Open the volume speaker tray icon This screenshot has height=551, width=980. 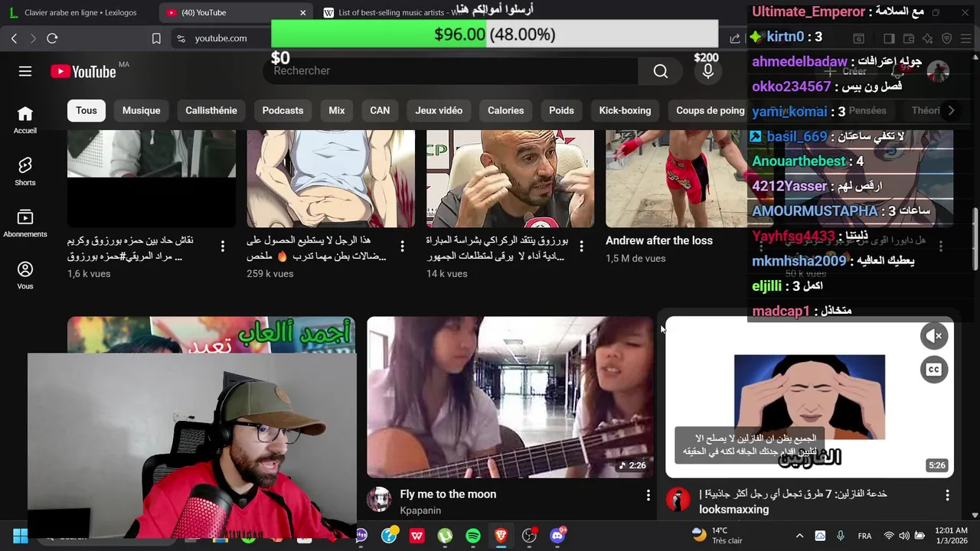[904, 536]
